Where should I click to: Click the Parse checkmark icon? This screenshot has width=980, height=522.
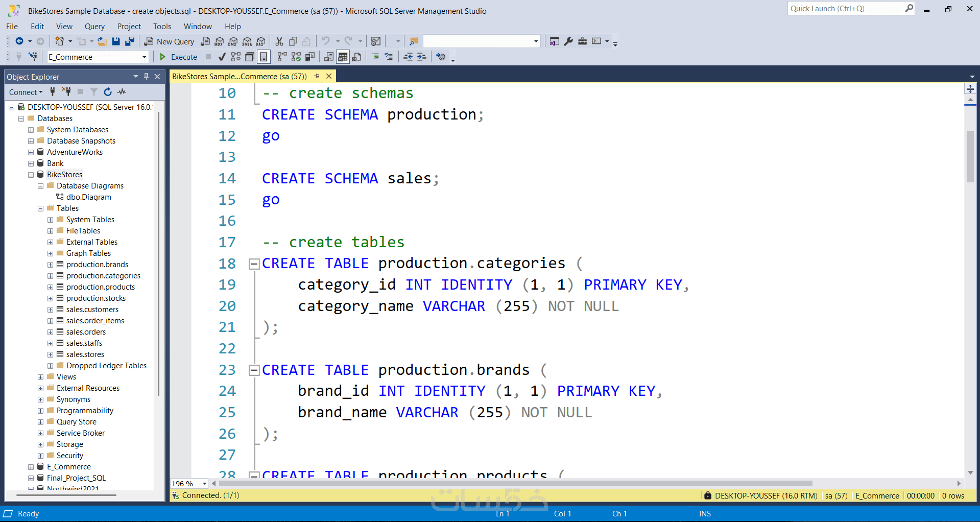(x=222, y=57)
